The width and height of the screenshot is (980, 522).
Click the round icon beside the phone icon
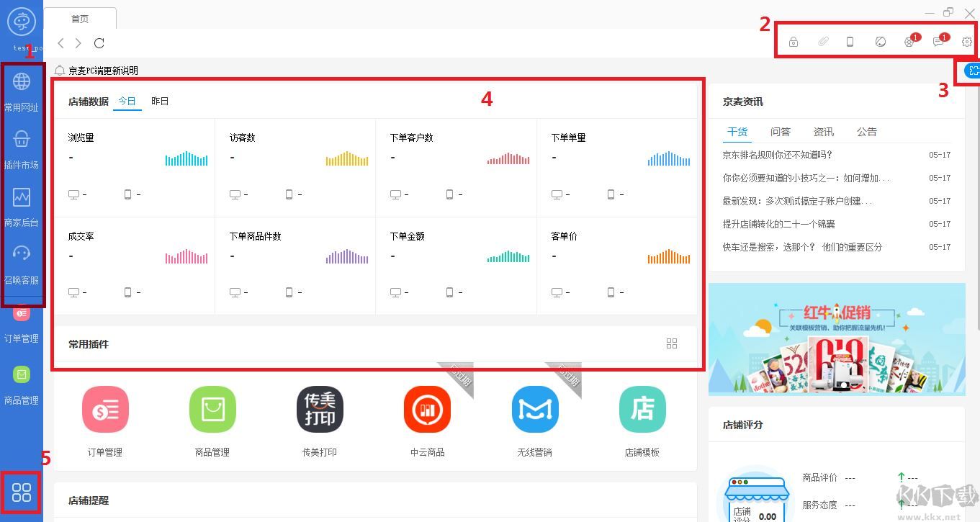[x=880, y=42]
